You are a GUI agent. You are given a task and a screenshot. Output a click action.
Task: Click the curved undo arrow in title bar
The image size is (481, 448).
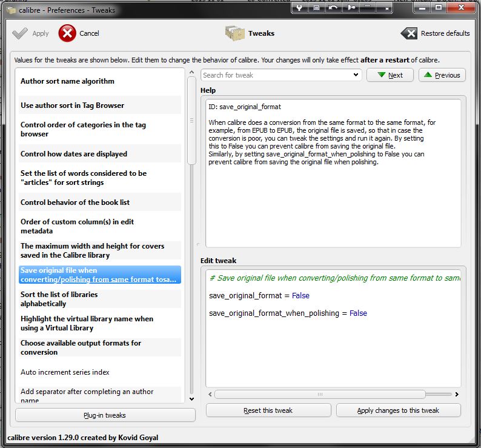point(333,7)
